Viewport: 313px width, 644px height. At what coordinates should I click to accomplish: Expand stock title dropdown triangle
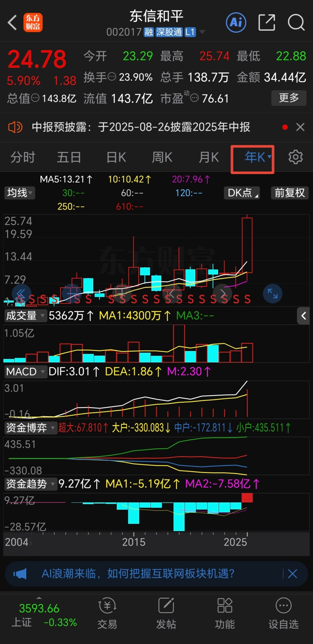coord(202,32)
